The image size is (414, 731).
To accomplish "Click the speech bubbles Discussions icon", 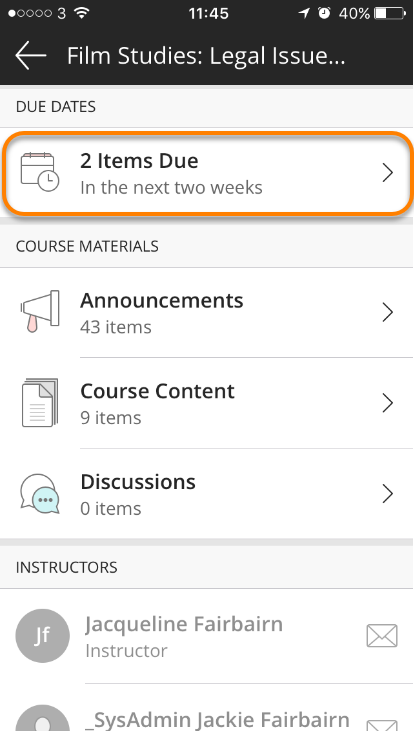I will coord(40,494).
